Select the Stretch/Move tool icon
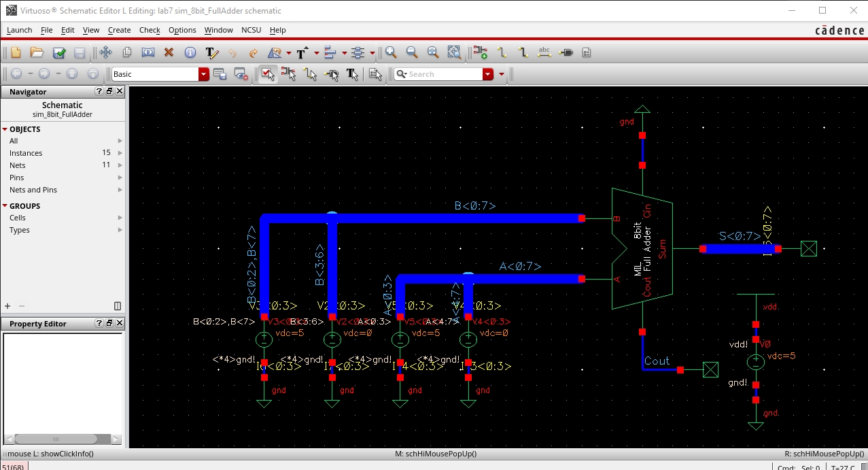This screenshot has width=868, height=470. click(x=105, y=53)
